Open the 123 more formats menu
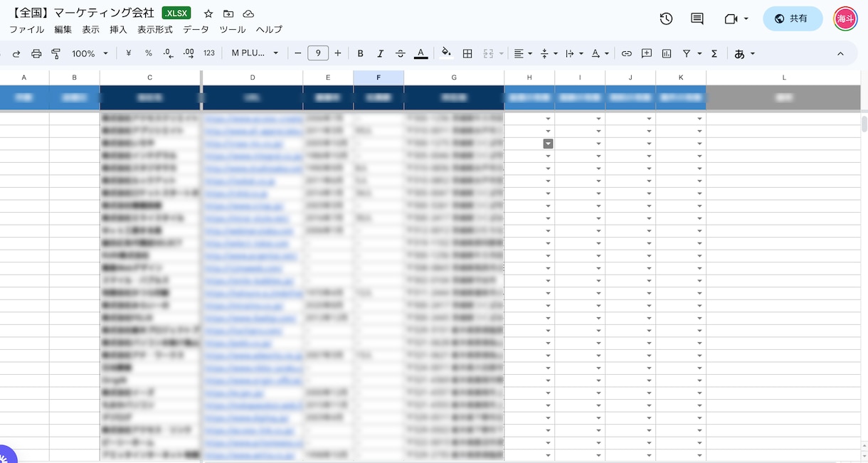The width and height of the screenshot is (868, 463). pos(209,53)
